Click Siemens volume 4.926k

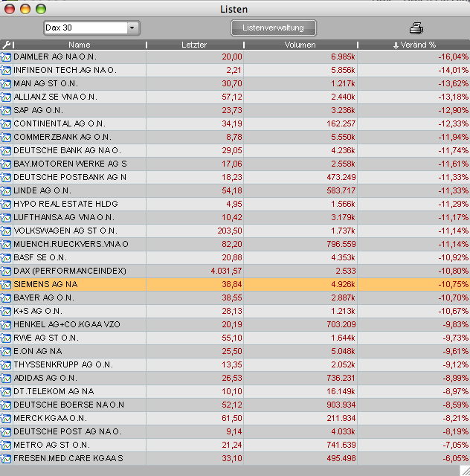click(x=343, y=284)
